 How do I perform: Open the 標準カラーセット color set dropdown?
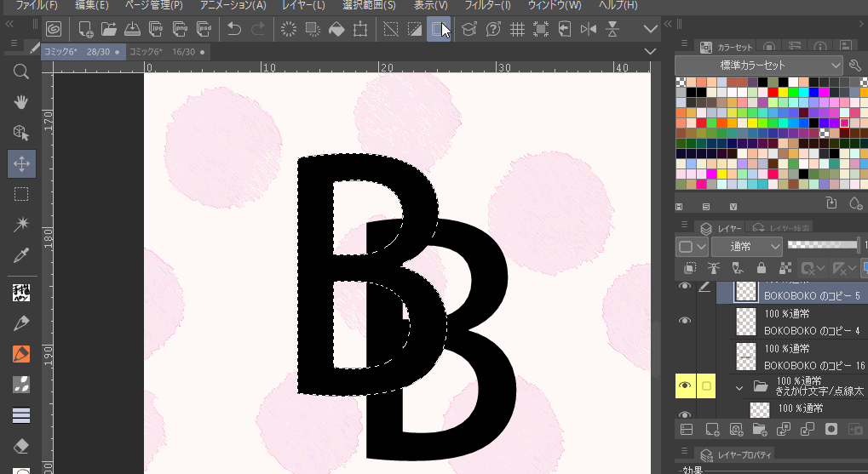point(758,65)
